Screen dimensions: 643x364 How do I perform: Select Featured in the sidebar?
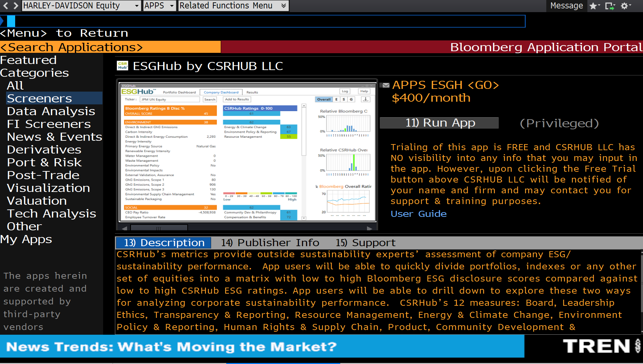[x=28, y=60]
